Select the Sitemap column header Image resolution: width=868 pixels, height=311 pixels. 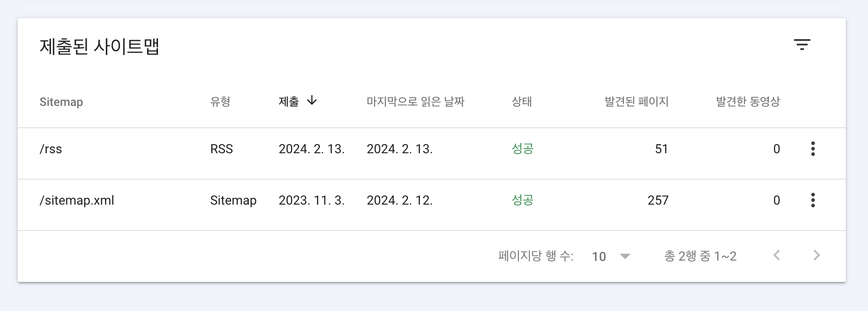click(x=61, y=102)
